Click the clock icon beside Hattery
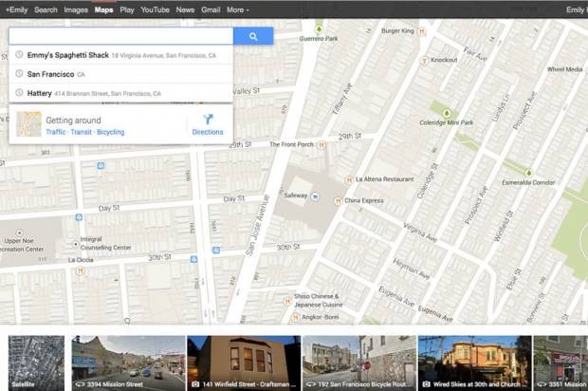 [x=19, y=92]
